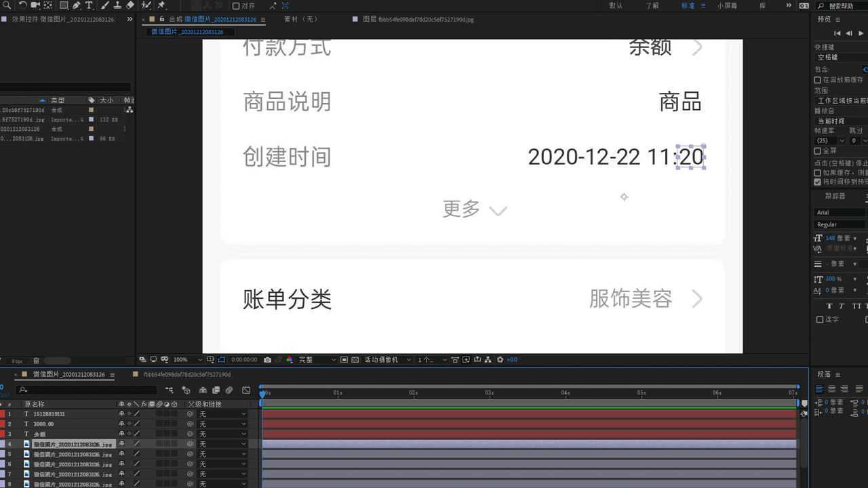Open the 素材（无） viewer tab
Screen dimensions: 868x488
[300, 19]
